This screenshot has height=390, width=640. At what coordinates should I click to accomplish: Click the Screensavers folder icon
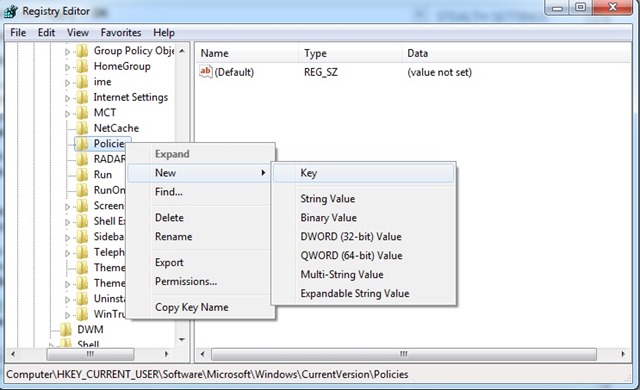(82, 206)
